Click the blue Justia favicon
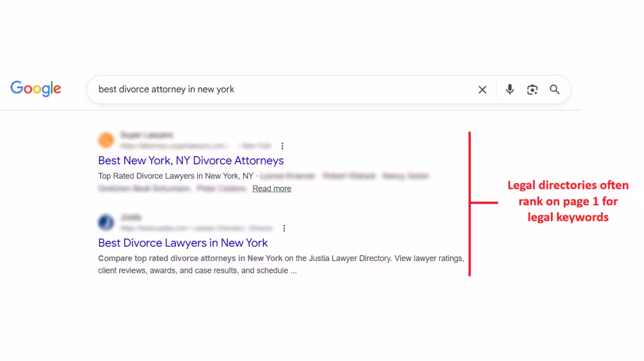Screen dimensions: 644x361 pos(106,222)
